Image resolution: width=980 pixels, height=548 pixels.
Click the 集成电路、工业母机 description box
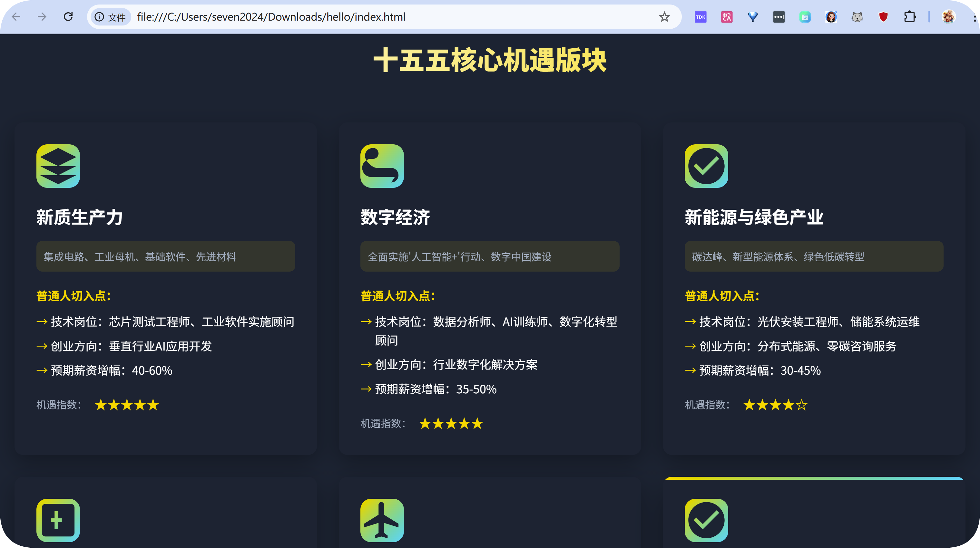pos(165,256)
